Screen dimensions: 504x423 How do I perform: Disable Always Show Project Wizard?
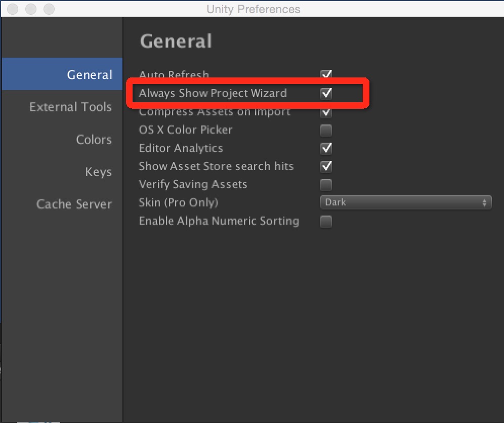point(326,93)
